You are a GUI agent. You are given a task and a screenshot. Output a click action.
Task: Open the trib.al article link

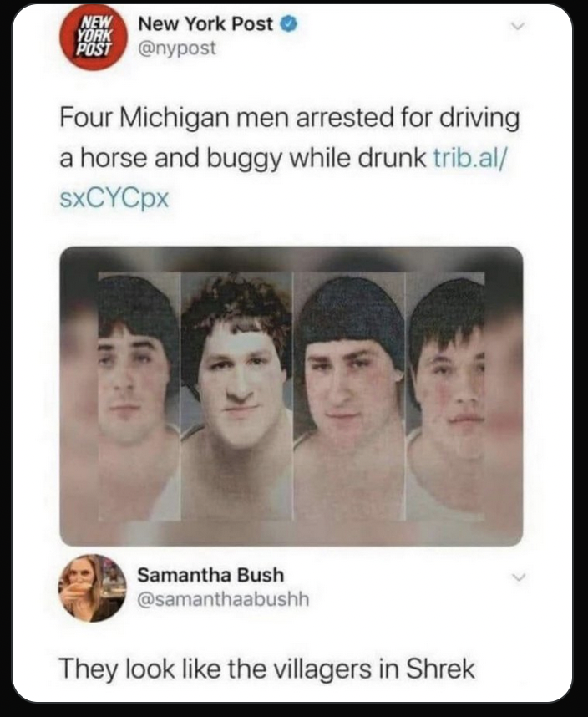469,158
